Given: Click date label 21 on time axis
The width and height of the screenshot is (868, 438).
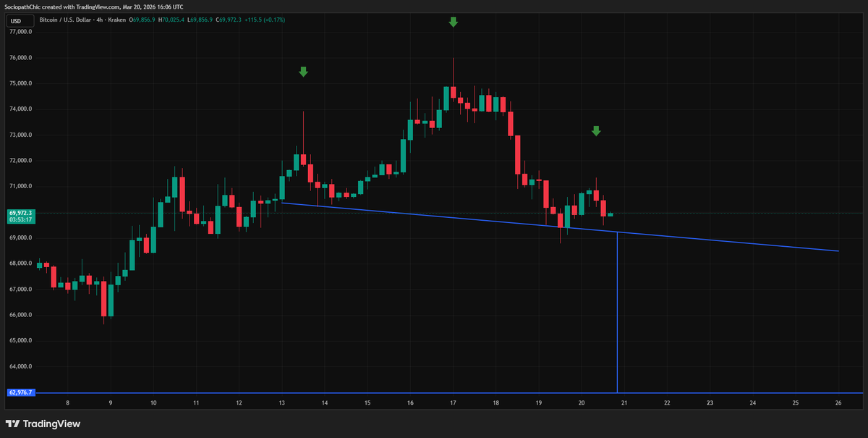Looking at the screenshot, I should [x=624, y=403].
